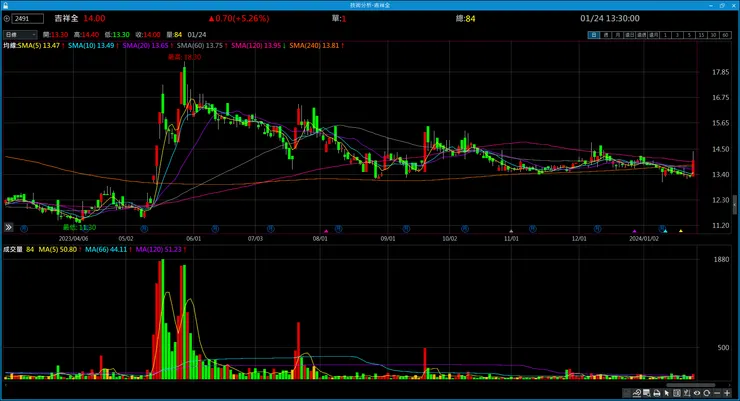740x401 pixels.
Task: Click the 01/24 13:30:00 timestamp
Action: pos(610,18)
